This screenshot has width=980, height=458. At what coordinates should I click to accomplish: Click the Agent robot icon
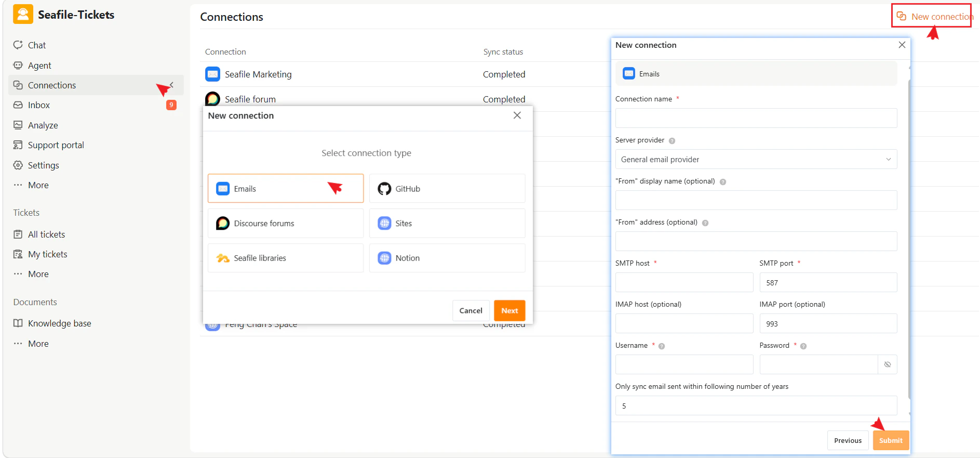point(18,65)
